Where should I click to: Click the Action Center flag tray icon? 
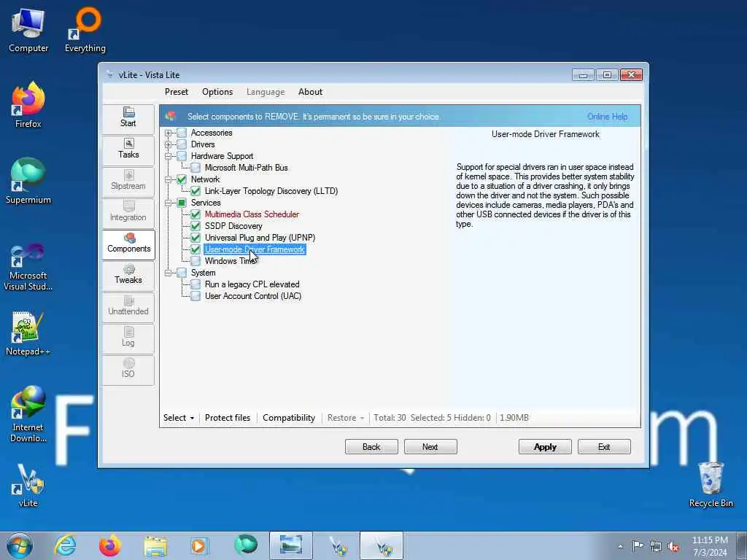tap(638, 546)
